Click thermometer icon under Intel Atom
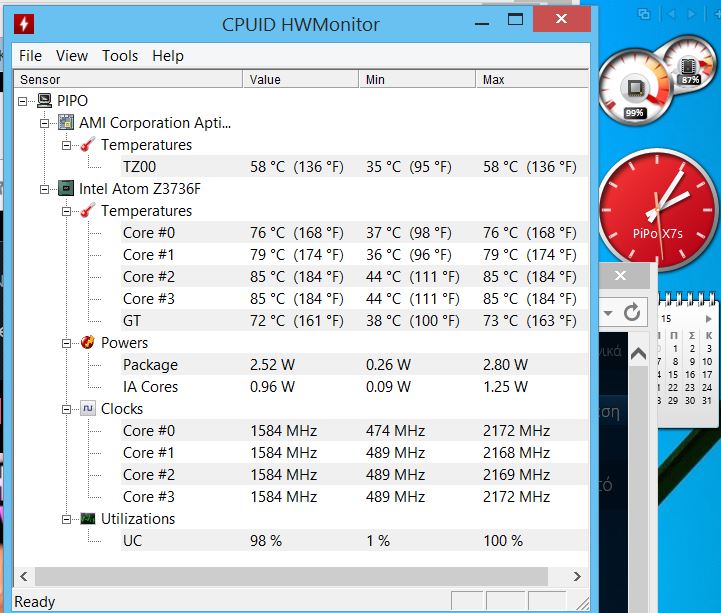Viewport: 721px width, 613px height. tap(88, 210)
